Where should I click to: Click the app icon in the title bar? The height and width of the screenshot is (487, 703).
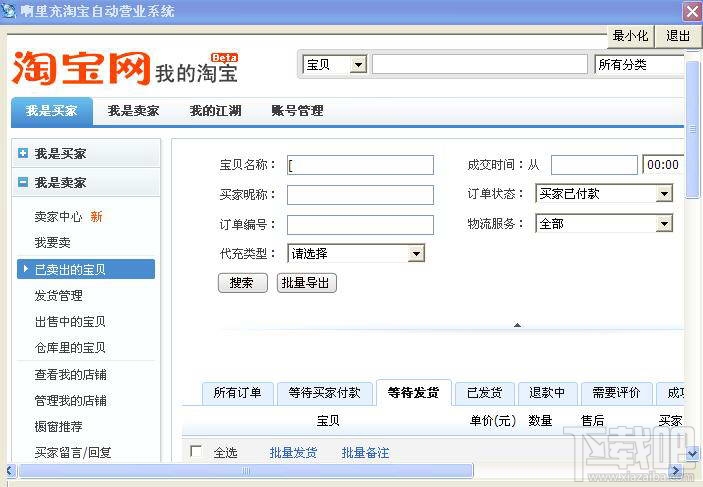(x=8, y=10)
